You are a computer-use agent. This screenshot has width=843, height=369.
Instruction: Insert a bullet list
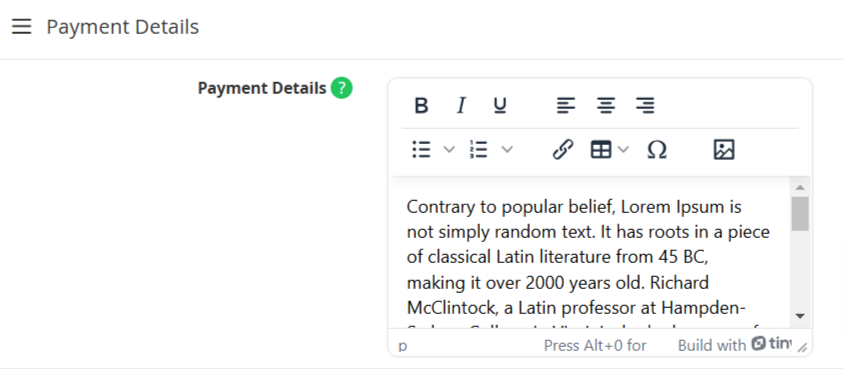[422, 150]
